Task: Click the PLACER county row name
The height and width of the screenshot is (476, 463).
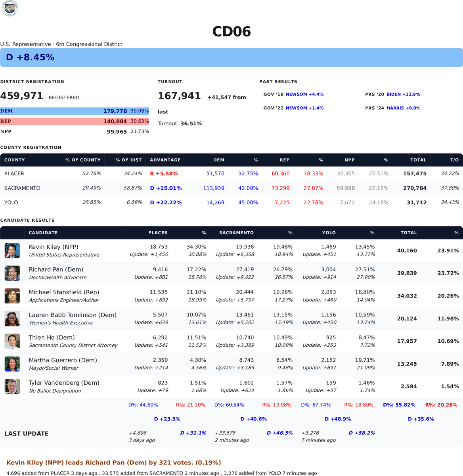Action: pos(14,174)
